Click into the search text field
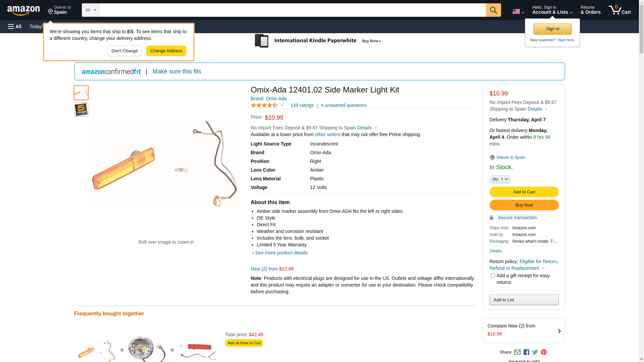 coord(292,10)
